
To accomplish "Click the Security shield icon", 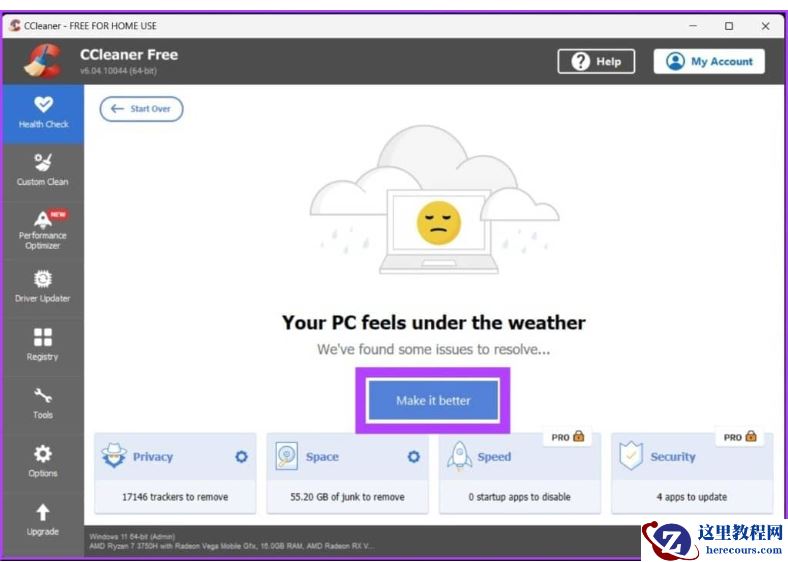I will (x=631, y=455).
